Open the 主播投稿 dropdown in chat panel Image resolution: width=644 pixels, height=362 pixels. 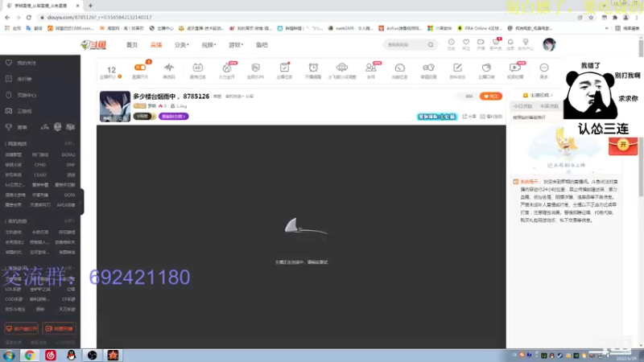538,95
